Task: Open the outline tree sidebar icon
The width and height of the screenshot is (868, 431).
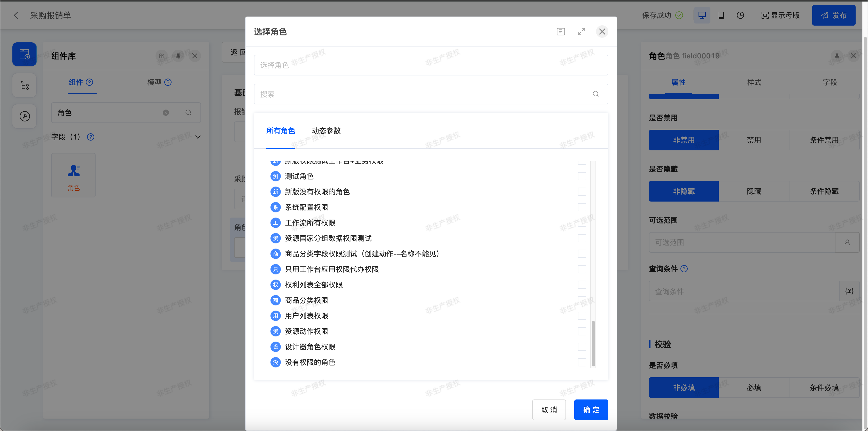Action: click(x=24, y=85)
